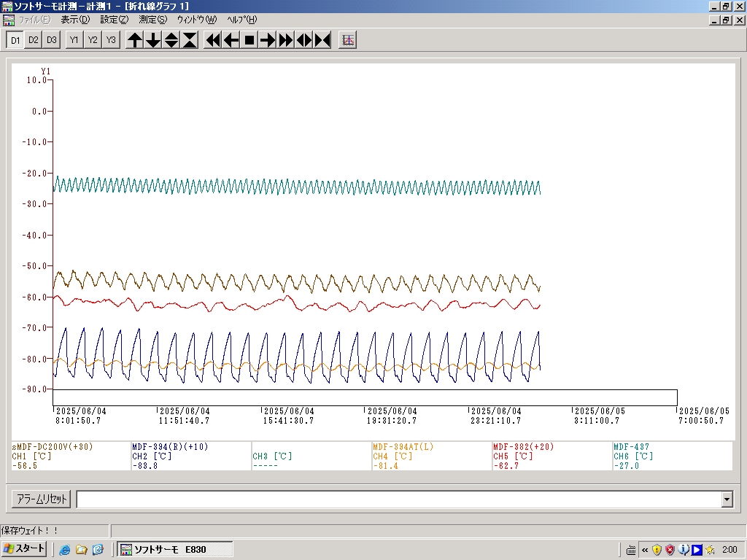Screen dimensions: 747x560
Task: Expand hidden tray icons with the chevron
Action: pyautogui.click(x=645, y=550)
